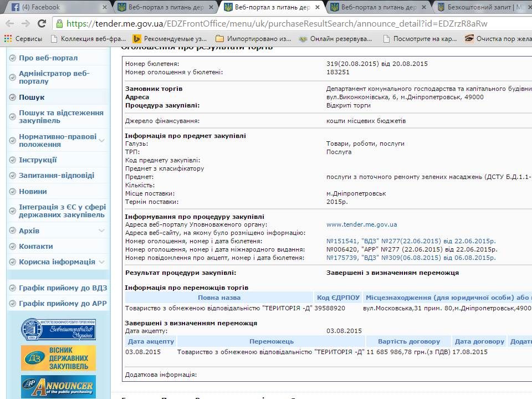532x399 pixels.
Task: Open the www.tender.me.gov.ua link
Action: coord(361,224)
